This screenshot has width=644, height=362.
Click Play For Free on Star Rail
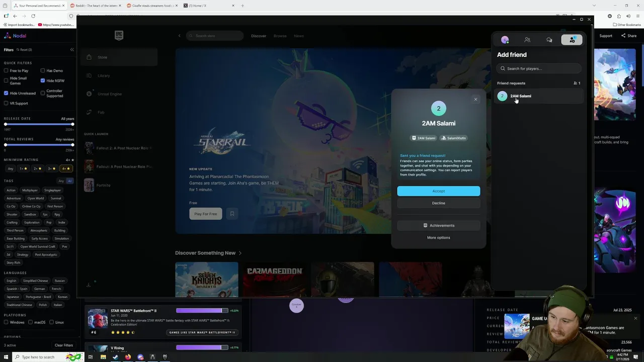(205, 214)
